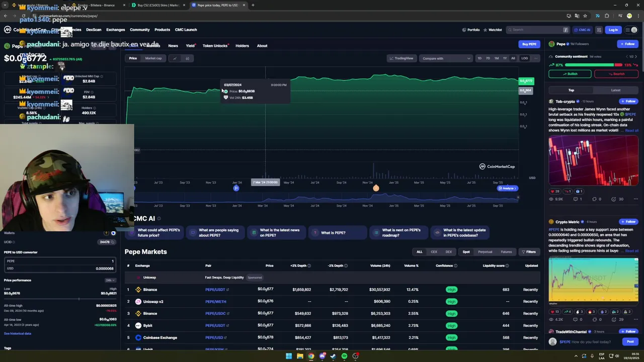Viewport: 644px width, 362px height.
Task: Switch chart to candlestick view icon
Action: click(187, 58)
